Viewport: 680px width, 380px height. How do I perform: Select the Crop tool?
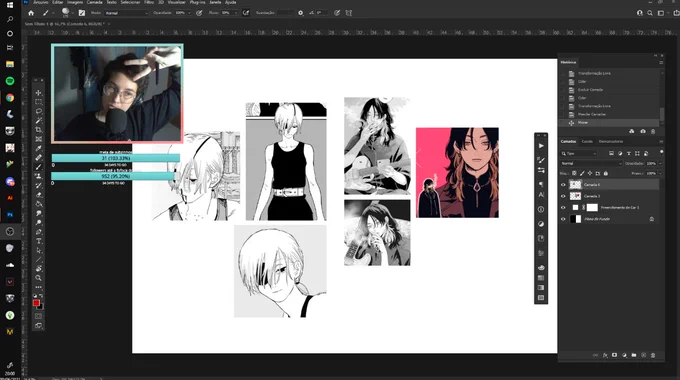click(x=39, y=130)
